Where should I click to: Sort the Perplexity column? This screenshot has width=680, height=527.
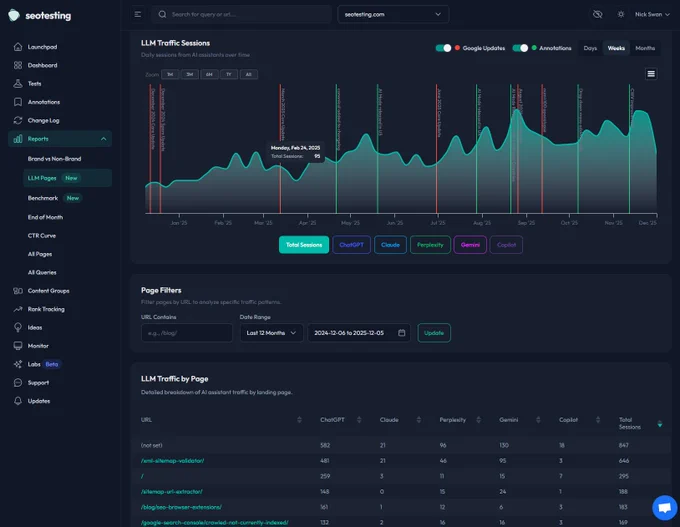pyautogui.click(x=478, y=419)
